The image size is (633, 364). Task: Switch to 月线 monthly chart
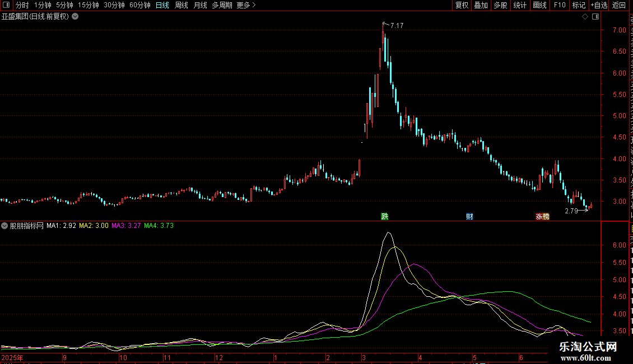[x=200, y=5]
